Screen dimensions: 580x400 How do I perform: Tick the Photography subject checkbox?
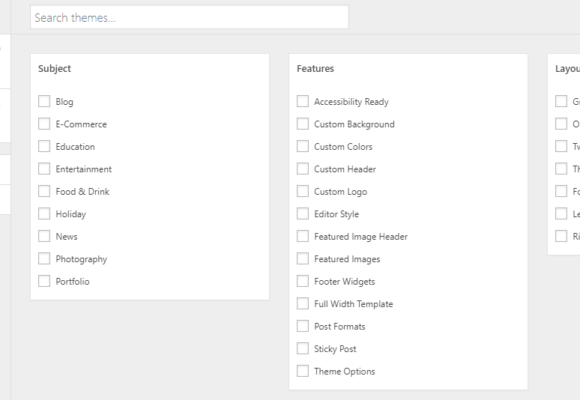[44, 259]
